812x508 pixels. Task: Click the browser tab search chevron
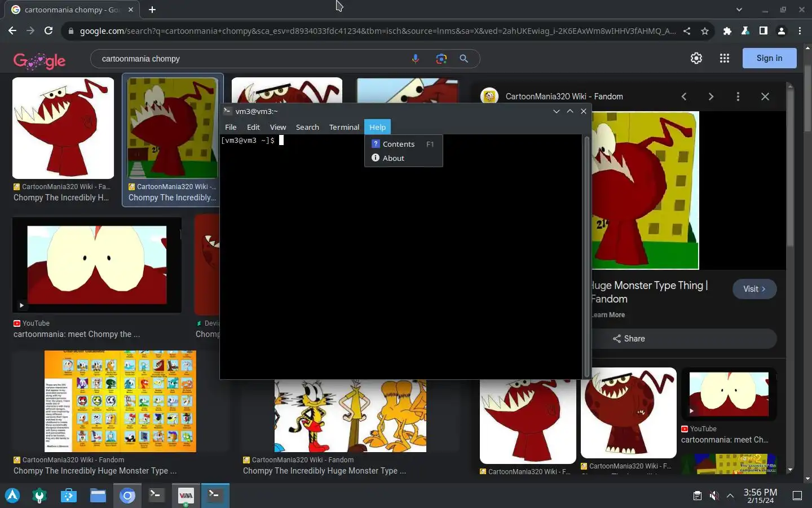pos(739,10)
